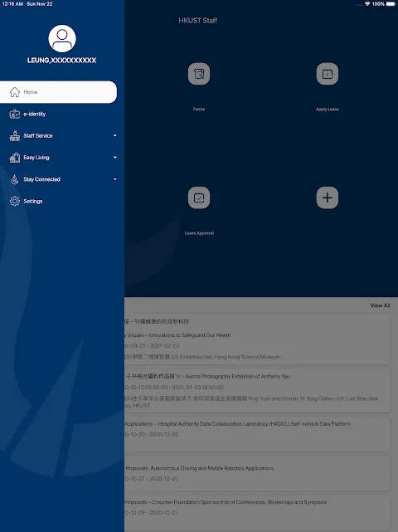Image resolution: width=398 pixels, height=532 pixels.
Task: Open the Apply Leave calendar icon
Action: coord(328,74)
